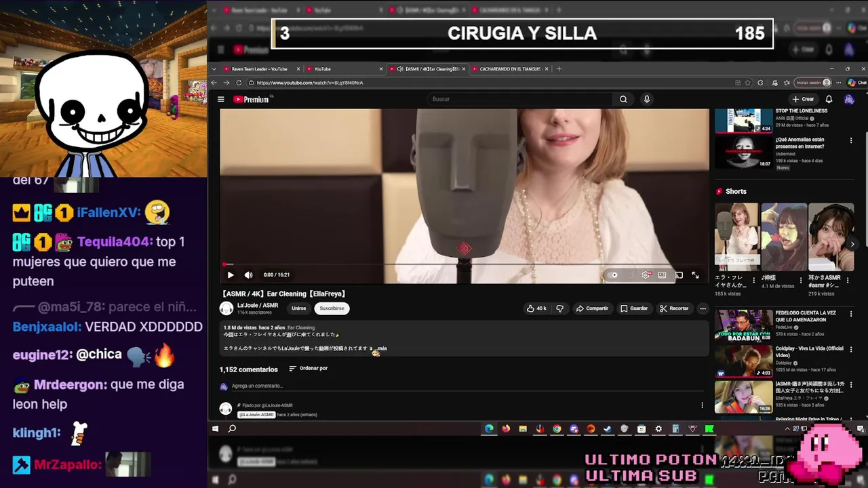Image resolution: width=868 pixels, height=488 pixels.
Task: Open the Copilot Chat button
Action: [857, 83]
